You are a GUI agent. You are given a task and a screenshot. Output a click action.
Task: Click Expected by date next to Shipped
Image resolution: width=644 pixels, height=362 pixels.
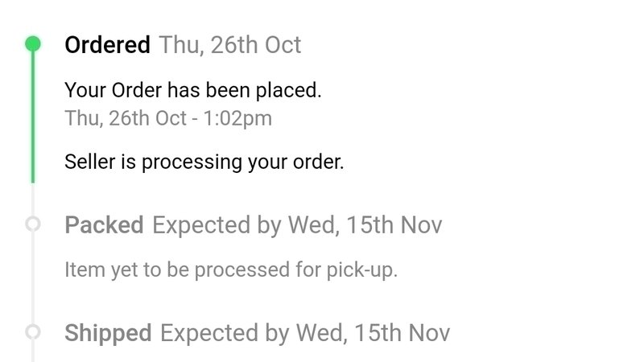point(305,332)
